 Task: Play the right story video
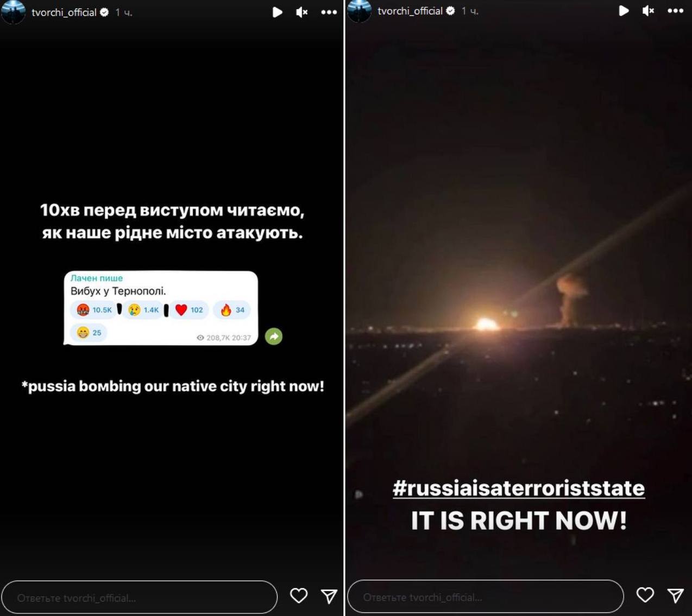click(624, 10)
